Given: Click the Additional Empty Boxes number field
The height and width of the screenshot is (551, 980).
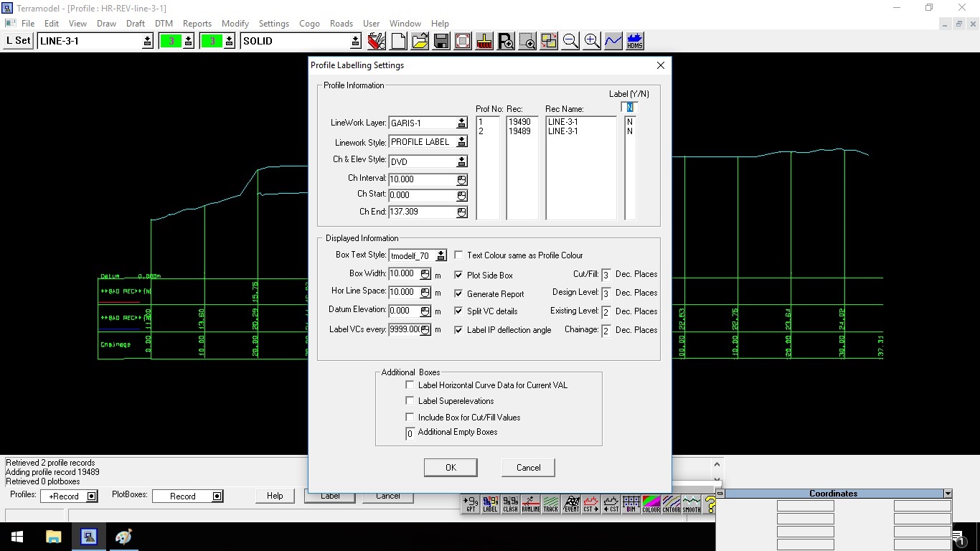Looking at the screenshot, I should point(410,433).
